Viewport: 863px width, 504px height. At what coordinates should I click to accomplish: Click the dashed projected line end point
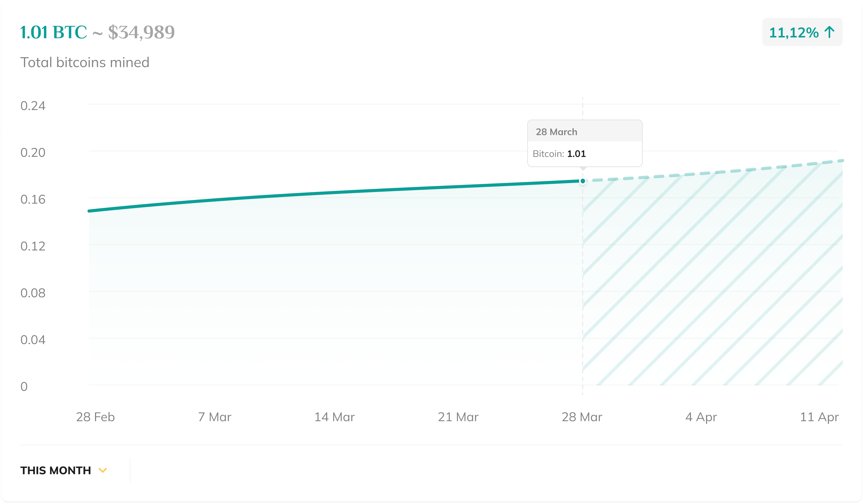pyautogui.click(x=842, y=160)
